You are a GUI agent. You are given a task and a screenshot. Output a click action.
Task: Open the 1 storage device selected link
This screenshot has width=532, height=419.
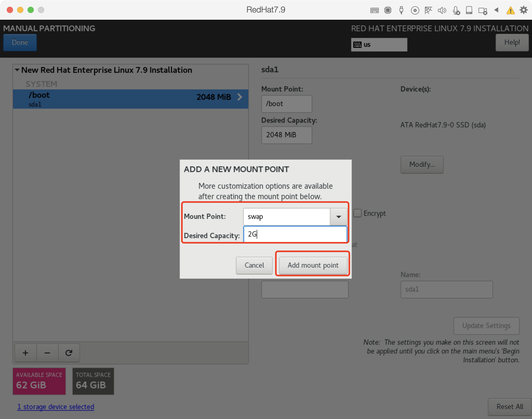[56, 407]
